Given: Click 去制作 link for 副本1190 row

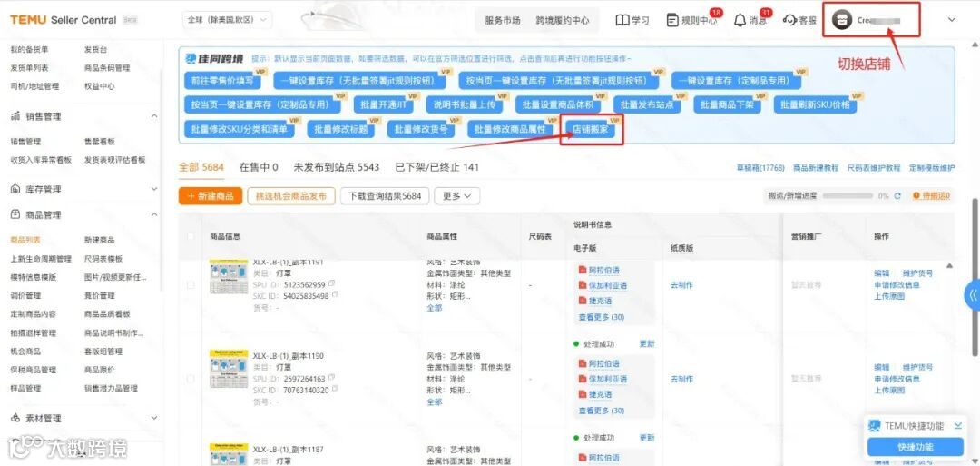Looking at the screenshot, I should click(681, 379).
